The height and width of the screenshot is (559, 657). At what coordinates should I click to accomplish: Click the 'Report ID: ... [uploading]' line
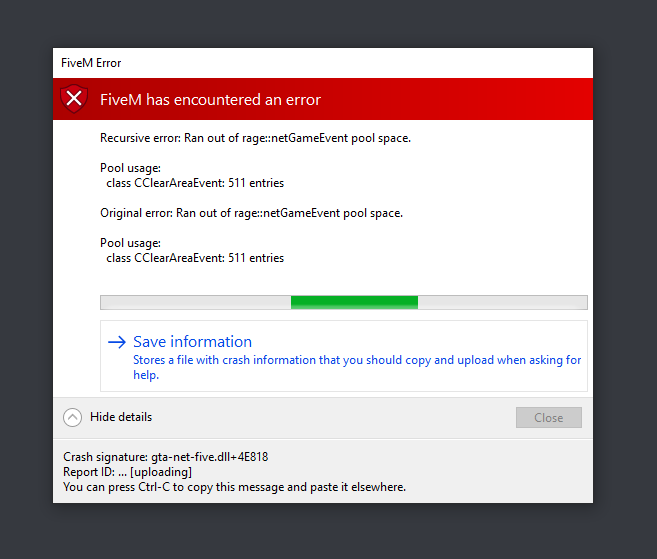[127, 472]
